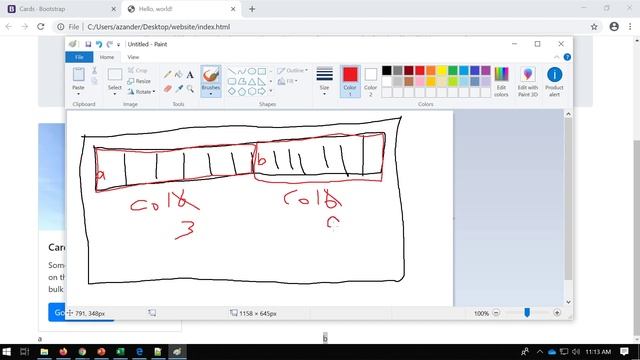640x360 pixels.
Task: Click the Copy icon in Clipboard group
Action: tap(94, 81)
